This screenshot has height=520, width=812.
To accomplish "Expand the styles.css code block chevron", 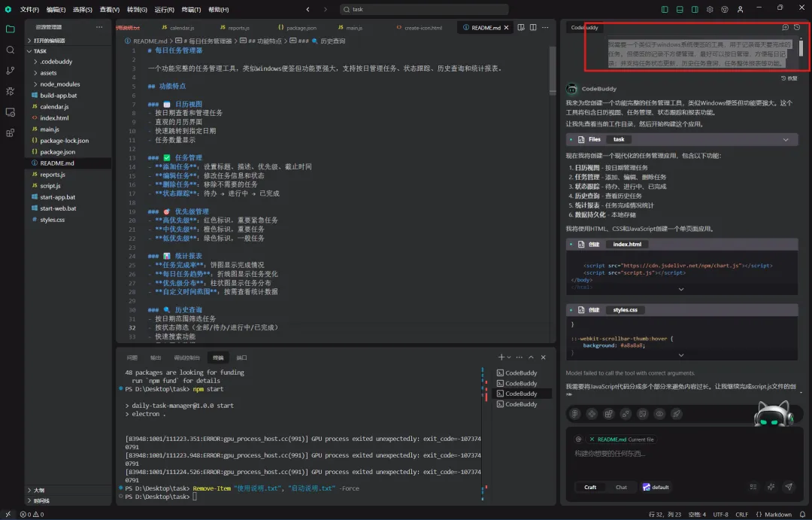I will (x=681, y=355).
